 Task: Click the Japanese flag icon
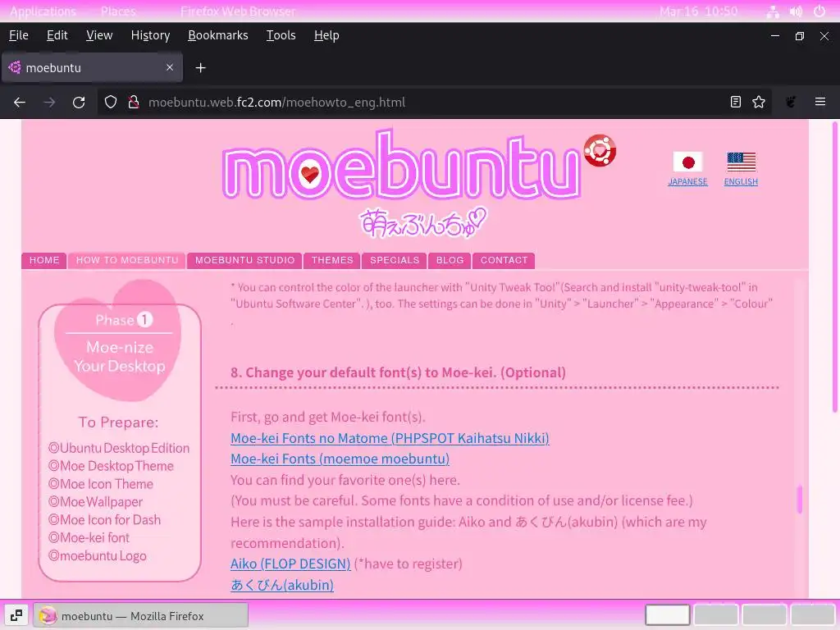click(x=688, y=162)
